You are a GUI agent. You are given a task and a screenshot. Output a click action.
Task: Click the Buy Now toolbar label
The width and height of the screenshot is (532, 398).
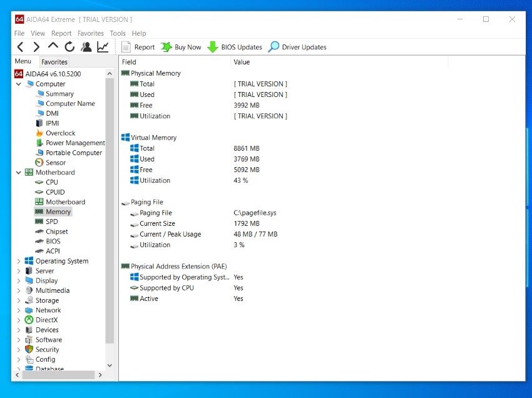tap(188, 47)
